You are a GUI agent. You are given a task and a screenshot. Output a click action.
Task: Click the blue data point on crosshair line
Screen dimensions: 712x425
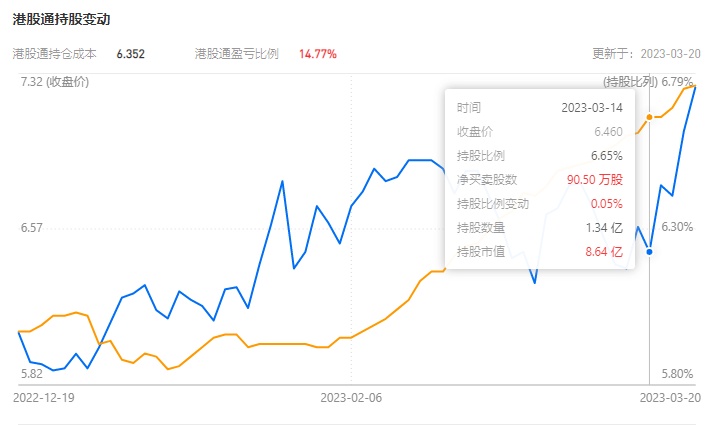coord(649,251)
